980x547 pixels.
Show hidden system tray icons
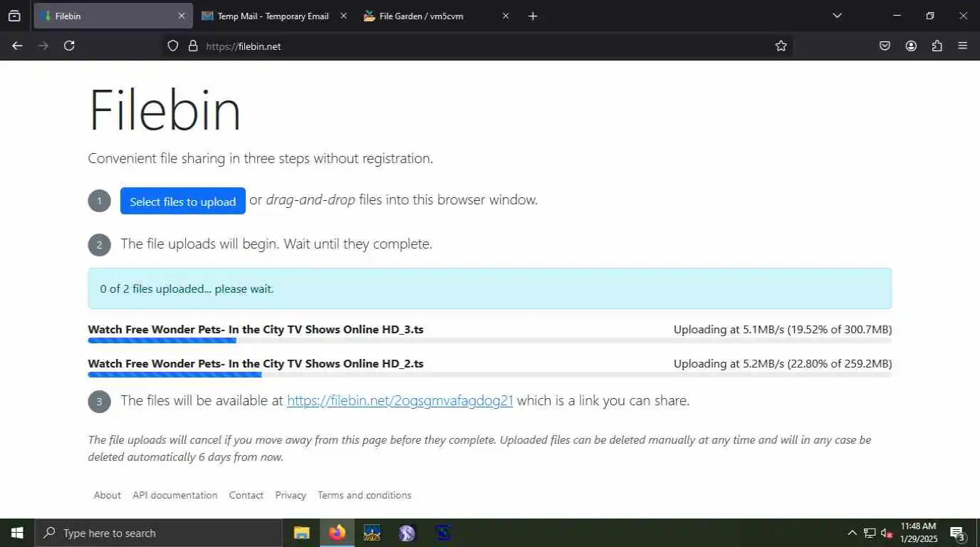(852, 533)
